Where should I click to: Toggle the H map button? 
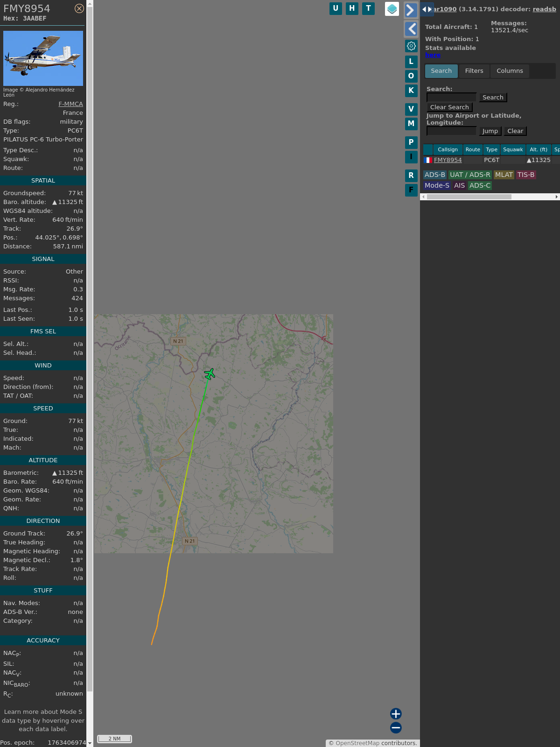352,8
